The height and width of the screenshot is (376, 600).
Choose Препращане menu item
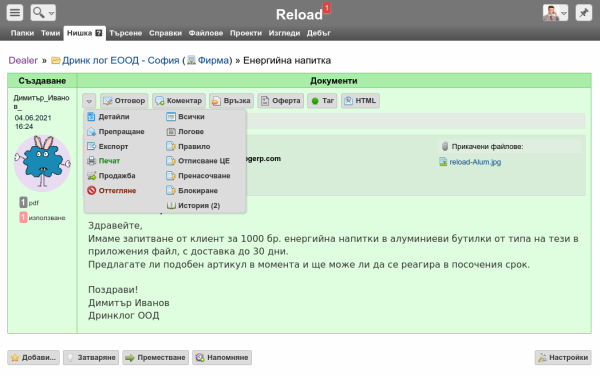(116, 132)
